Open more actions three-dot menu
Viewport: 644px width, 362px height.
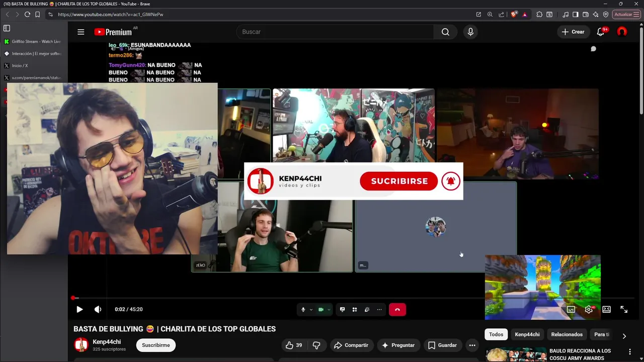coord(472,345)
